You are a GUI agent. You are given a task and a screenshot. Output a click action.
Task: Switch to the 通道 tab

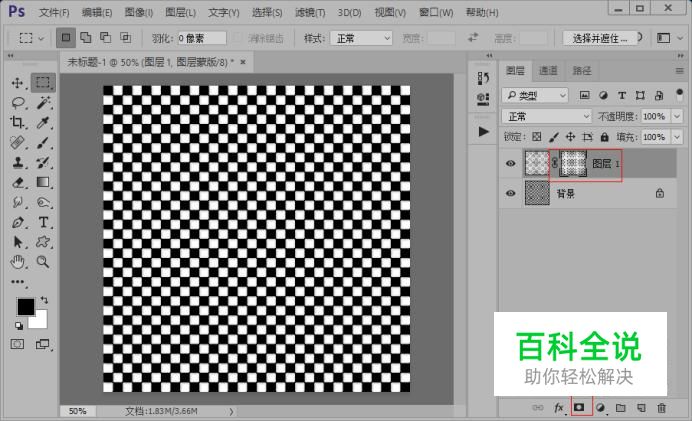[x=548, y=71]
